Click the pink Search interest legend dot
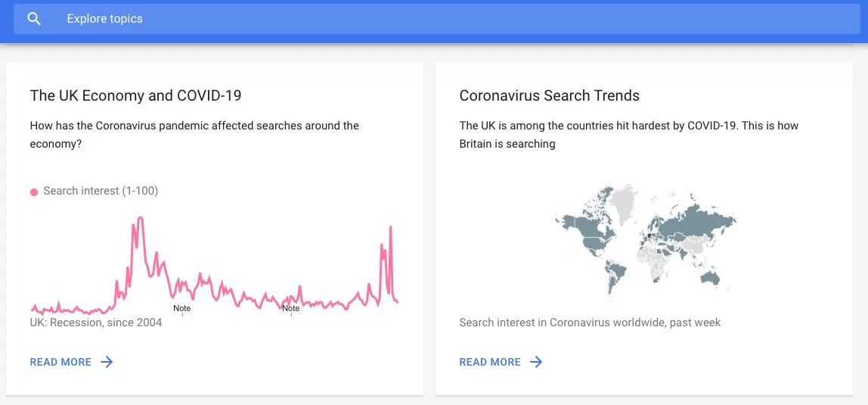The height and width of the screenshot is (405, 868). (34, 192)
